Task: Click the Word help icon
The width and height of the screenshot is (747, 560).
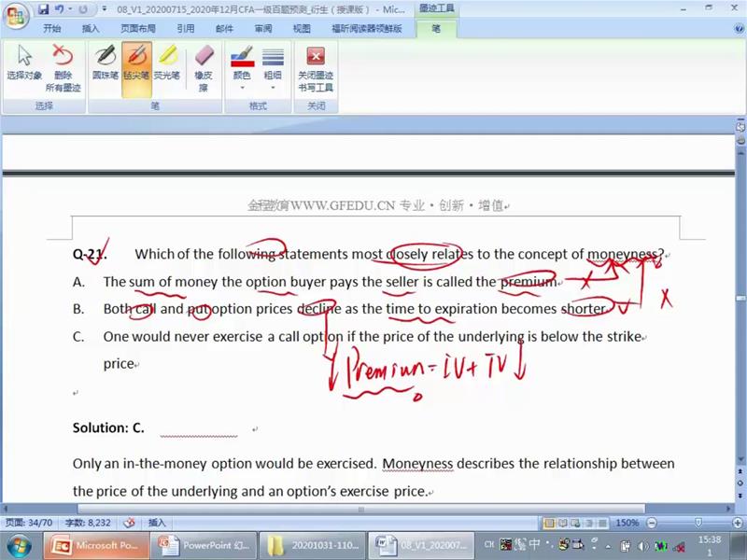Action: [739, 29]
